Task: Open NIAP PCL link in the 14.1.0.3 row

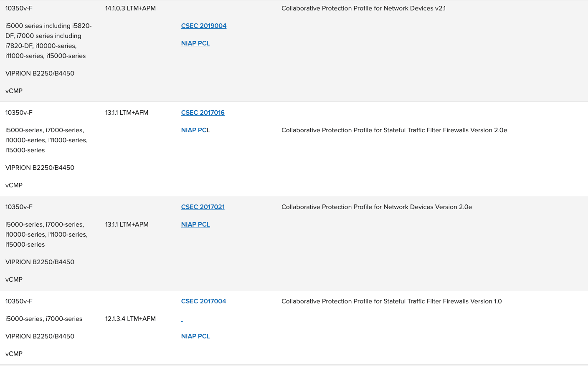Action: tap(195, 43)
